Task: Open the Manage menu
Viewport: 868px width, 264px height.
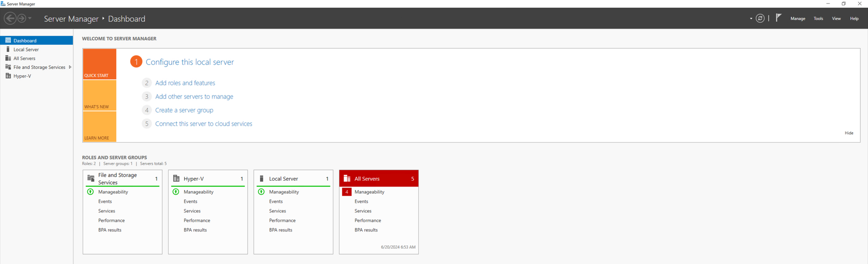Action: coord(798,19)
